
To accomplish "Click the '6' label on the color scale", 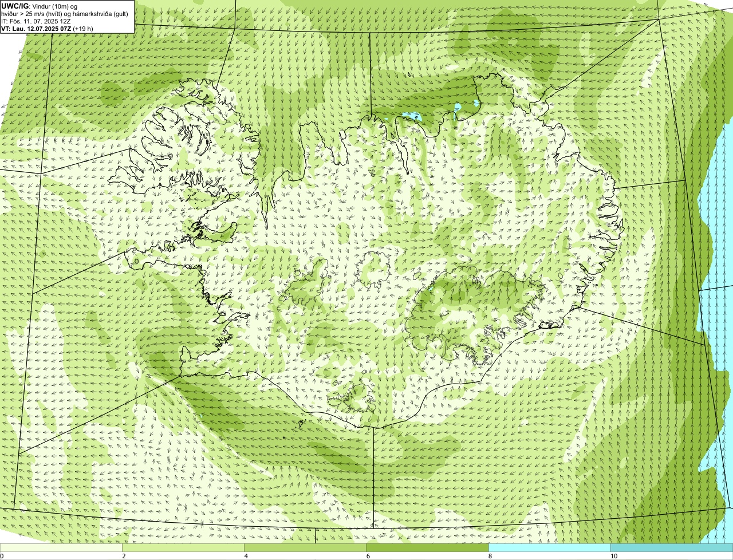I will tap(368, 556).
